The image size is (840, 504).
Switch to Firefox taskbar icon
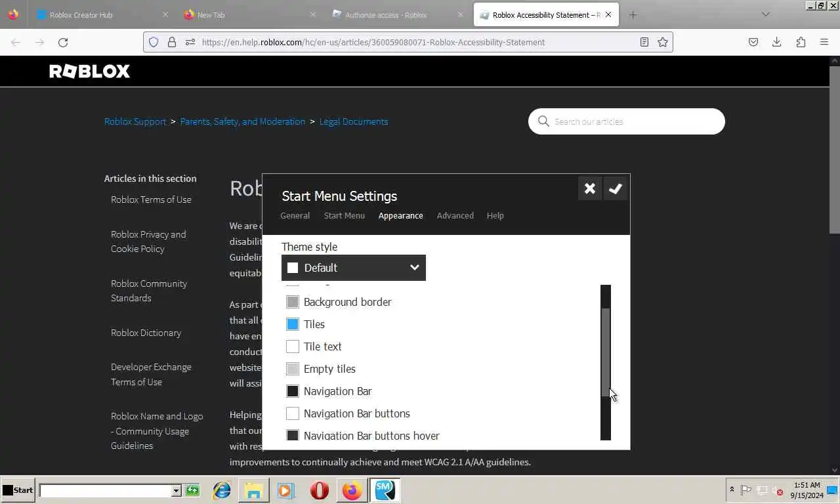pyautogui.click(x=352, y=490)
